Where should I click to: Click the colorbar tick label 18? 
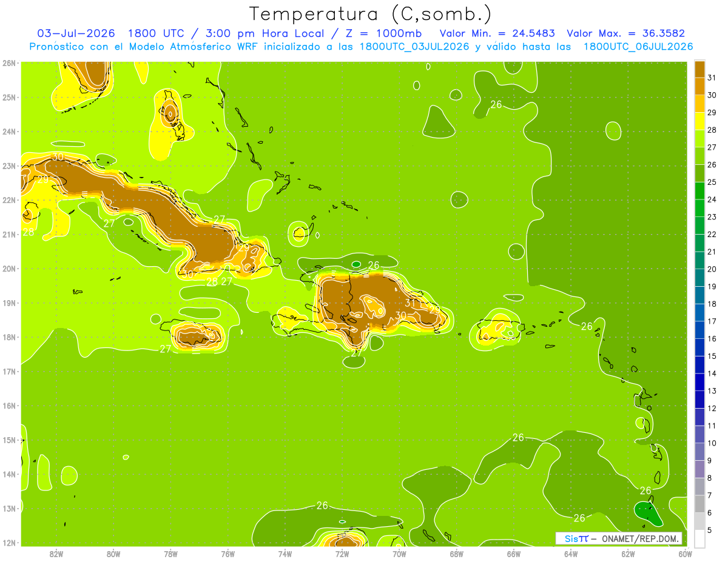pos(712,304)
